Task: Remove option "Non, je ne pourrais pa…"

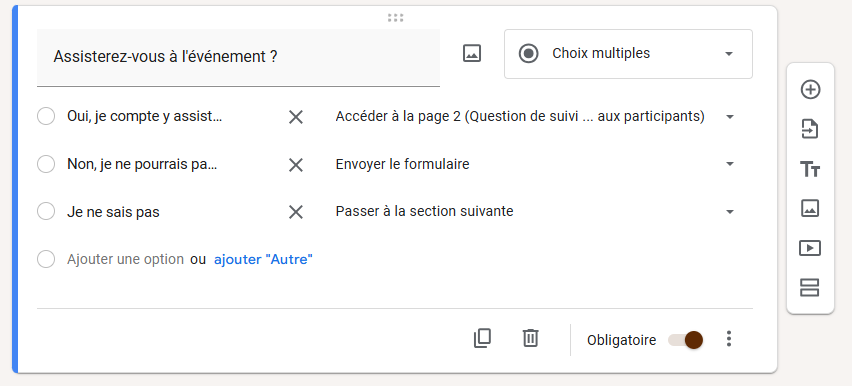Action: (x=296, y=165)
